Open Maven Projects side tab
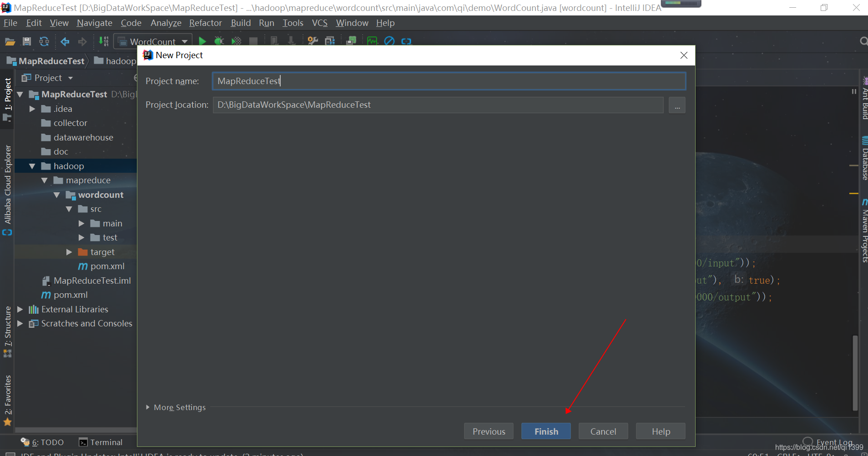Viewport: 868px width, 456px height. tap(864, 231)
